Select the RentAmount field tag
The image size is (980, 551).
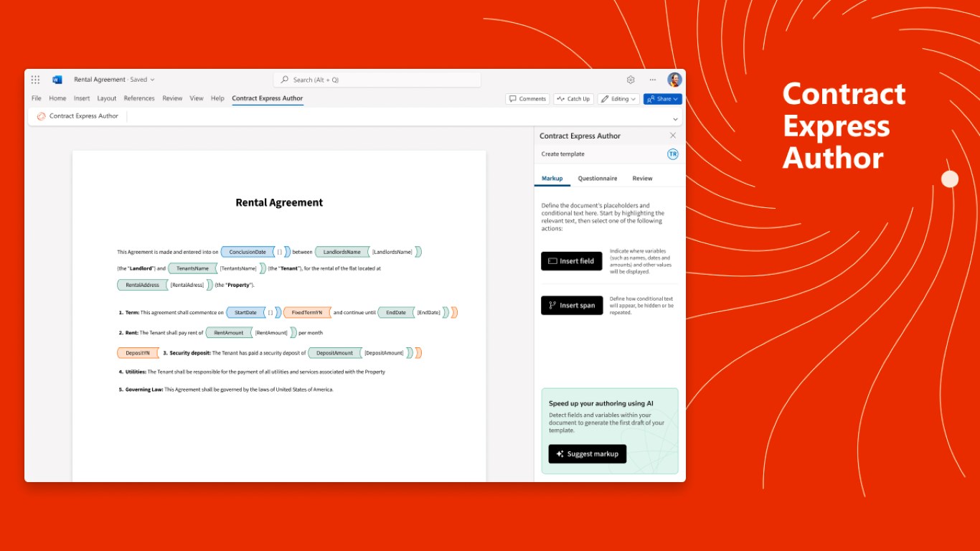(x=229, y=333)
